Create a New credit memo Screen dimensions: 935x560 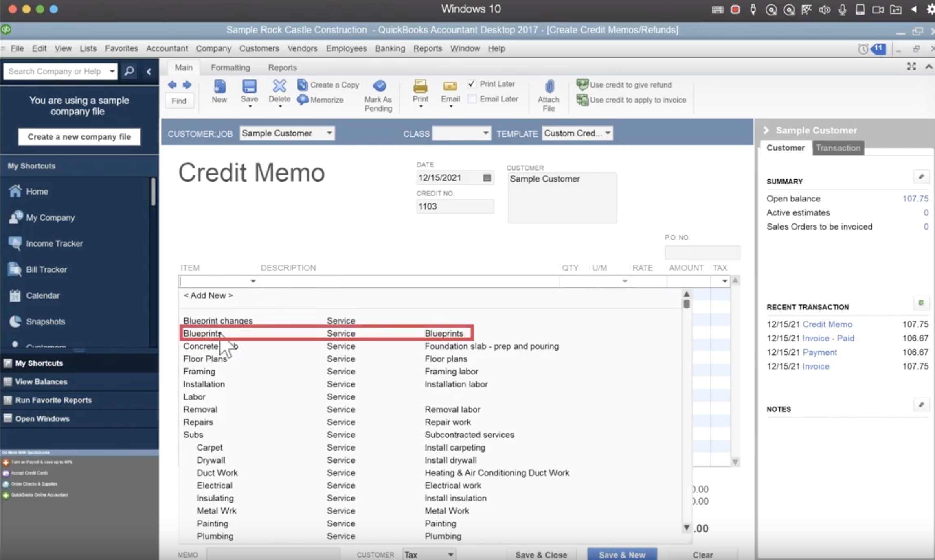219,92
